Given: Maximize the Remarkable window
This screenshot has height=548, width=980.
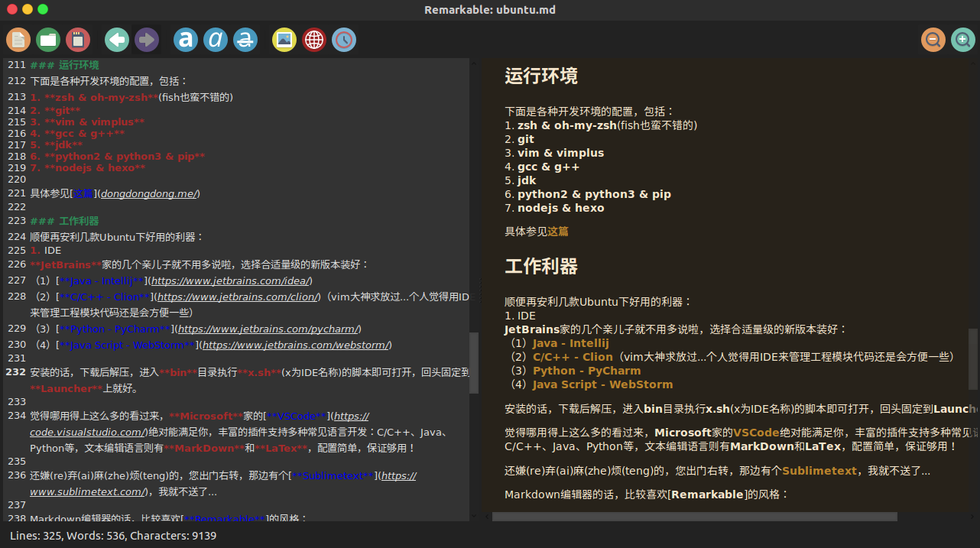Looking at the screenshot, I should click(43, 9).
